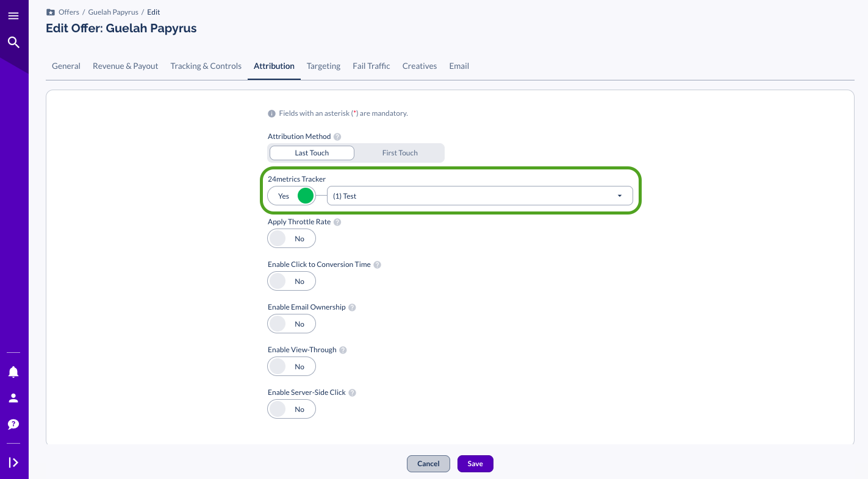The height and width of the screenshot is (479, 868).
Task: Open notifications bell icon
Action: (x=13, y=372)
